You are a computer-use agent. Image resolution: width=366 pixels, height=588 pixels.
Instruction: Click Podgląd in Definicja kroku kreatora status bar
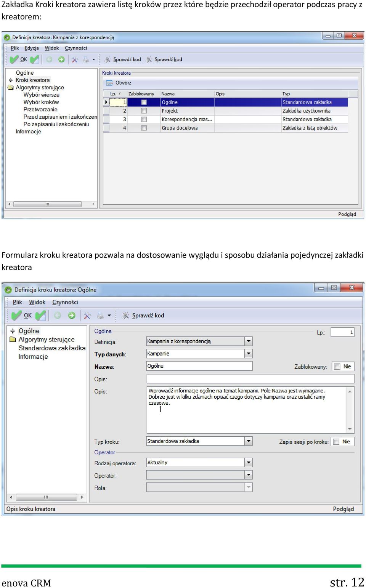coord(343,509)
